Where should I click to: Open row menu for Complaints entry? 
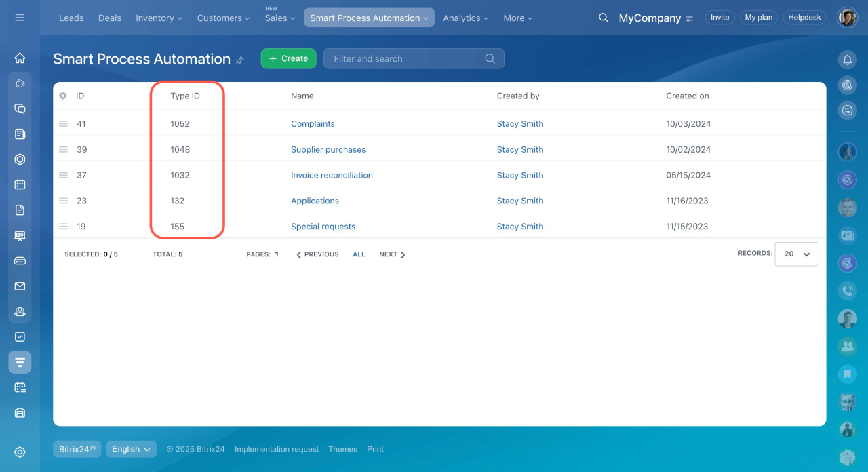point(63,124)
